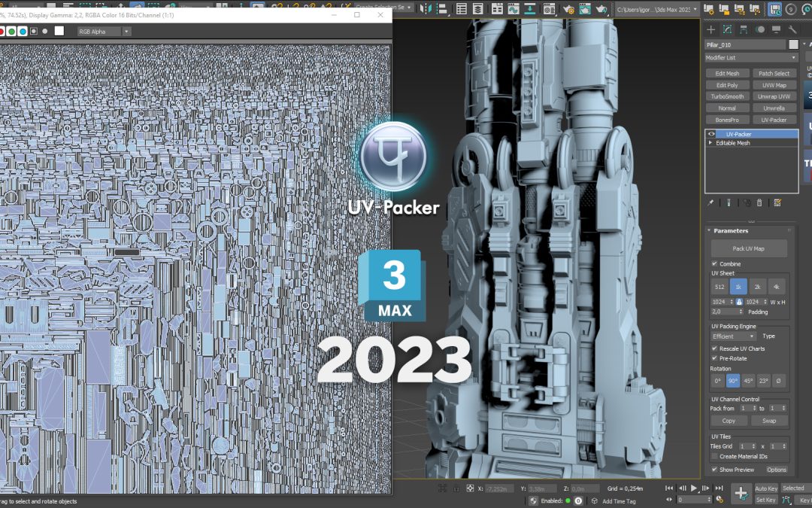Enable red channel in render window
This screenshot has width=812, height=508.
pyautogui.click(x=2, y=31)
